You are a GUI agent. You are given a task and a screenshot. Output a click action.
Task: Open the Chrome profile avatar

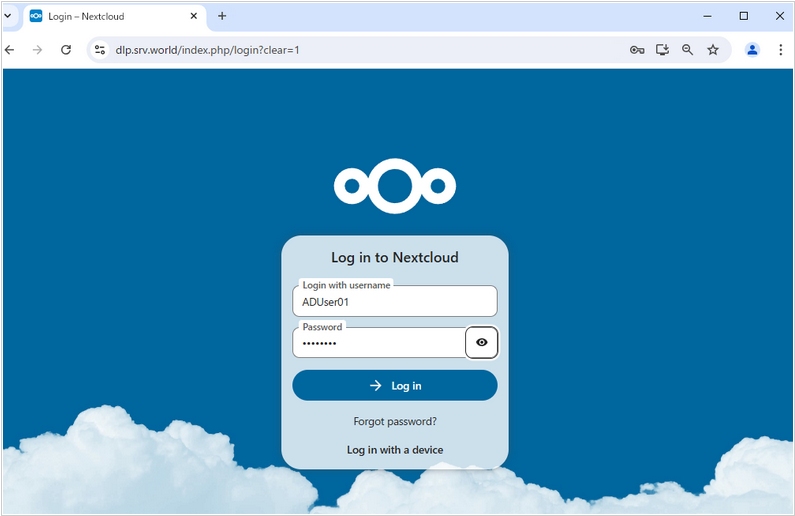coord(752,50)
